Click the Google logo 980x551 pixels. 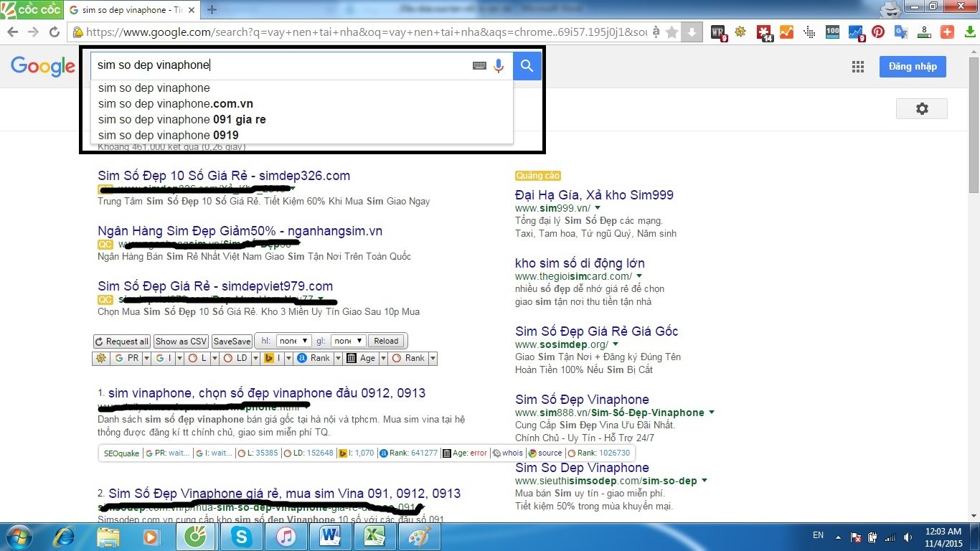pos(42,67)
